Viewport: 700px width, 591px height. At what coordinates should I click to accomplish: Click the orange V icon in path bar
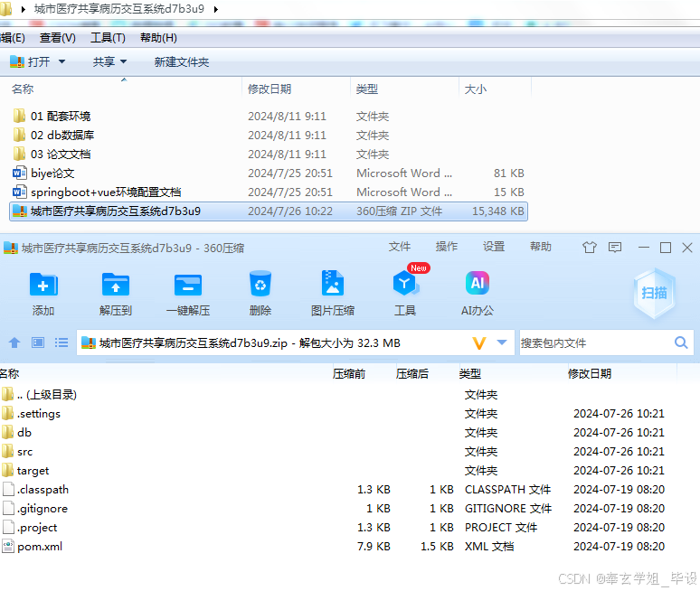coord(479,343)
